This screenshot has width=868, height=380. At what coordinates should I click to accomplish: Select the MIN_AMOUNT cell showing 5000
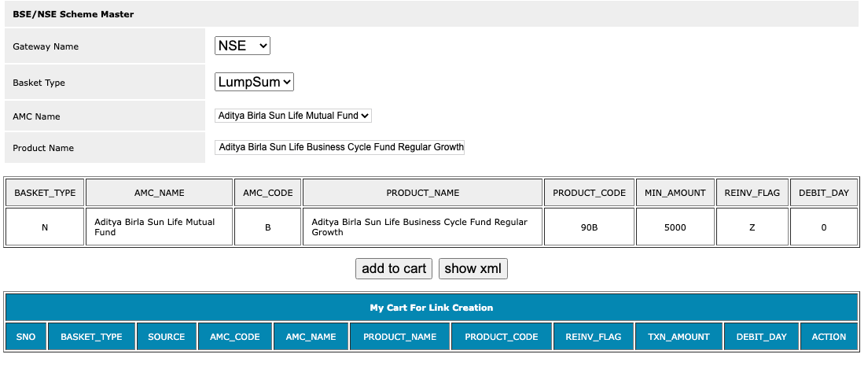(675, 227)
